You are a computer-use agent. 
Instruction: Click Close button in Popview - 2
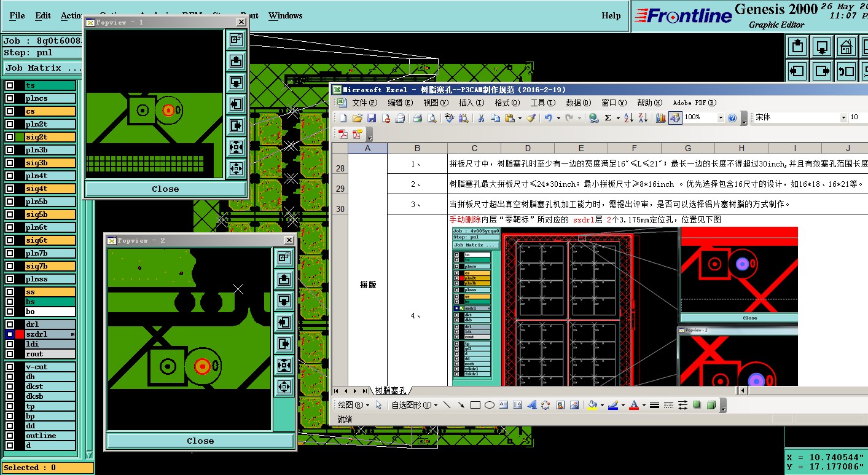200,441
